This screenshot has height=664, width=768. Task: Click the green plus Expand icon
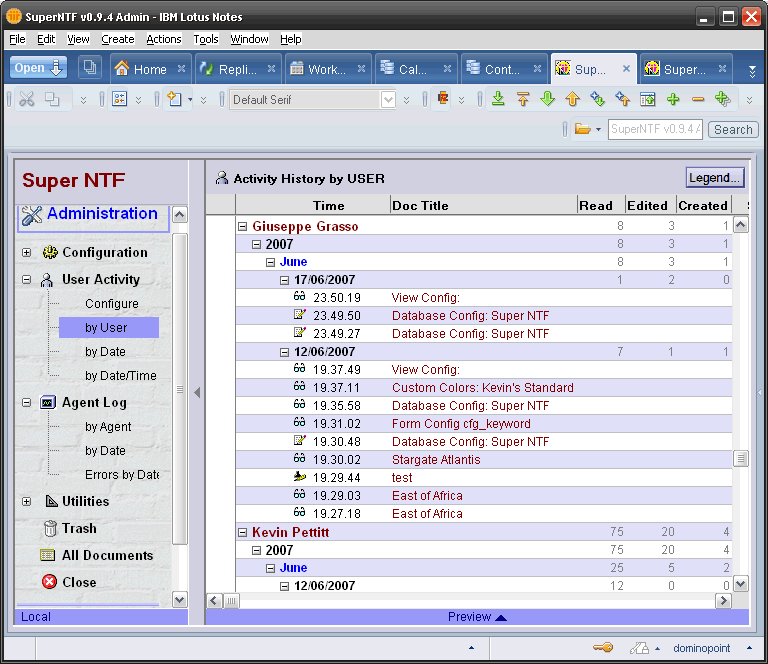pyautogui.click(x=673, y=99)
